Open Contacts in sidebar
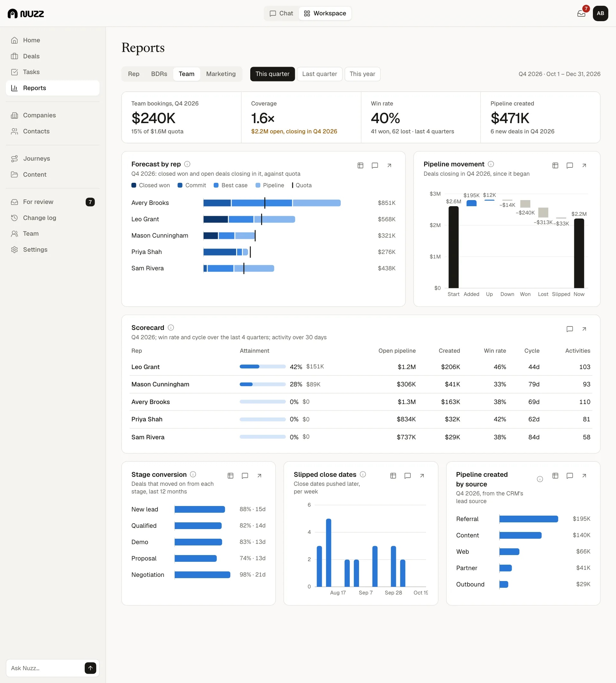Viewport: 616px width, 683px height. pos(53,131)
